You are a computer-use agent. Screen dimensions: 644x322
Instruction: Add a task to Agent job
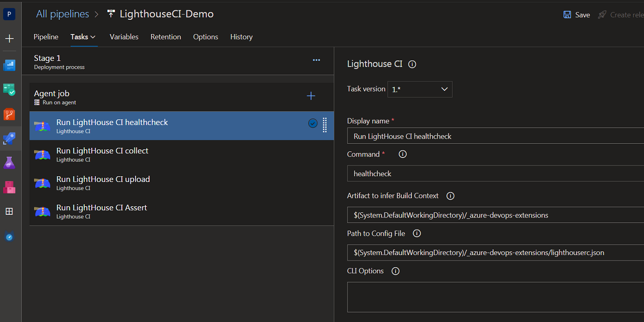(x=311, y=96)
